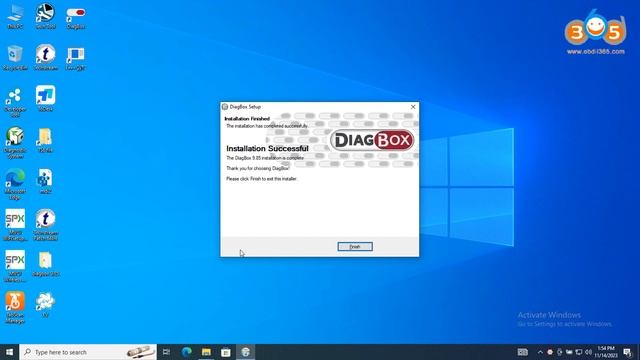Viewport: 640px width, 360px height.
Task: Open the blue window-frame desktop shortcut
Action: (76, 58)
